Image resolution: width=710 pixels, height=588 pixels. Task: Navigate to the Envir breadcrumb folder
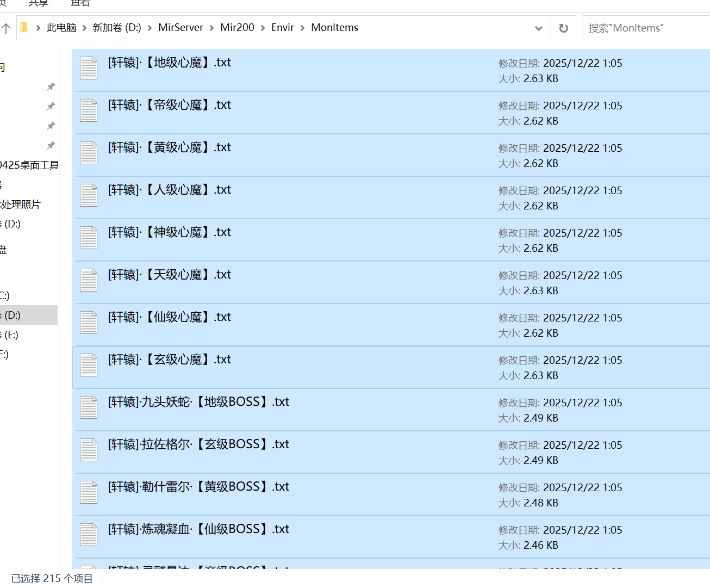[283, 28]
